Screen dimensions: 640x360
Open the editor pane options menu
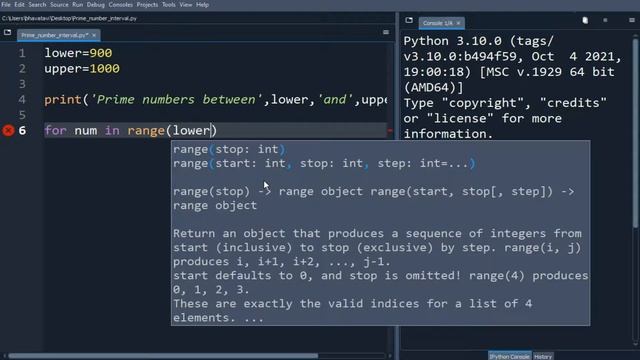(386, 32)
